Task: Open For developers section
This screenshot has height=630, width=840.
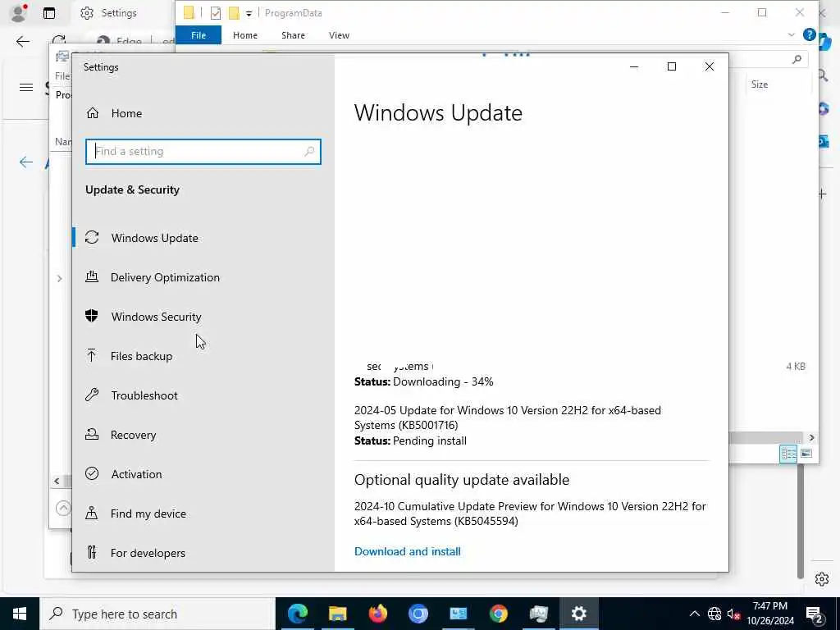Action: click(148, 553)
